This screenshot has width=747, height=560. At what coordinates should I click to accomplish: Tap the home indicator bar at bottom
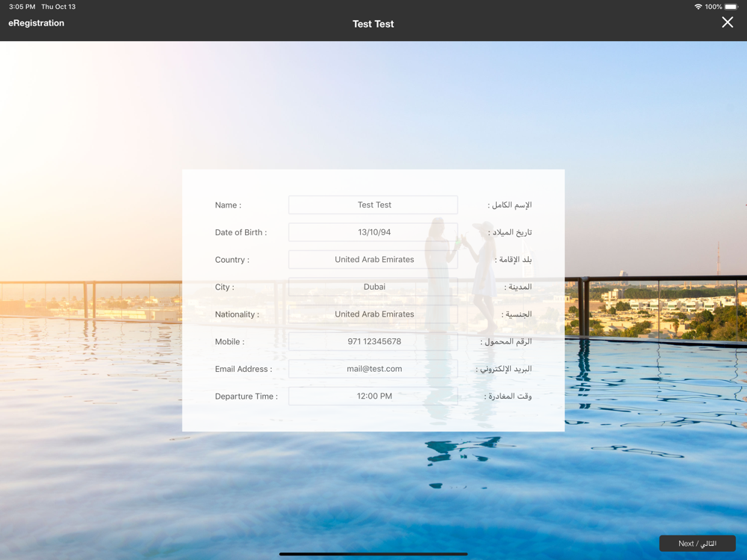tap(373, 554)
